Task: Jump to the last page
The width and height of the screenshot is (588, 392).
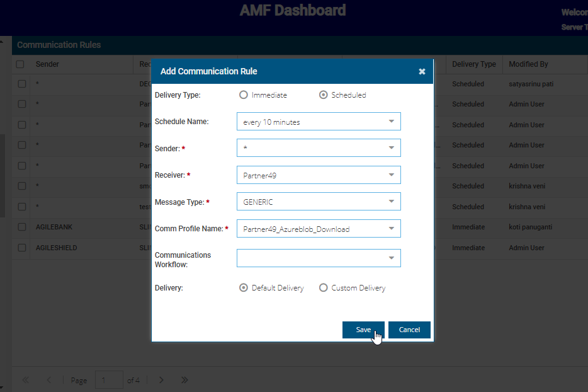Action: [184, 380]
